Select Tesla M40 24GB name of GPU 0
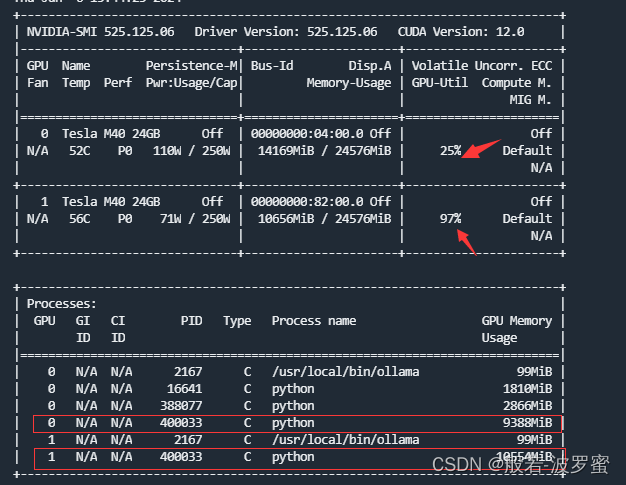The height and width of the screenshot is (485, 626). point(111,134)
